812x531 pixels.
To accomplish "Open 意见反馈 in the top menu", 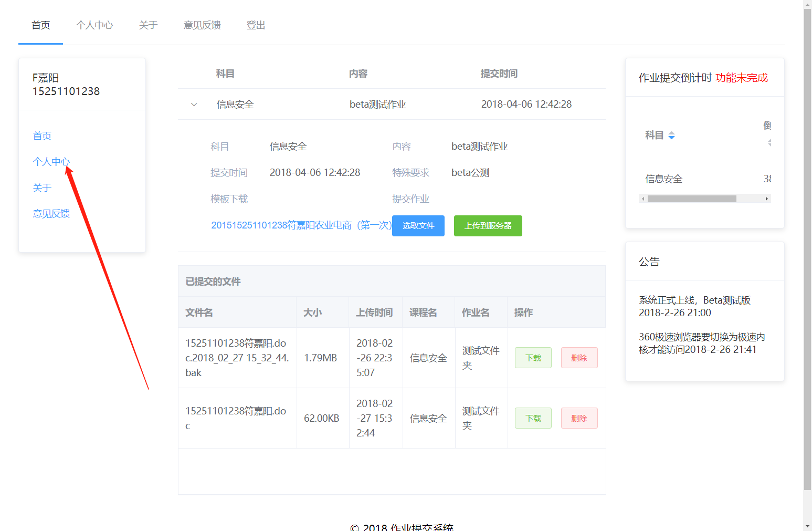I will [202, 25].
